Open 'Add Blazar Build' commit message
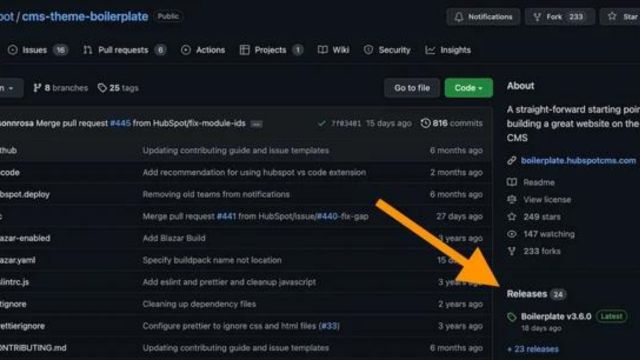The image size is (640, 360). pyautogui.click(x=174, y=238)
